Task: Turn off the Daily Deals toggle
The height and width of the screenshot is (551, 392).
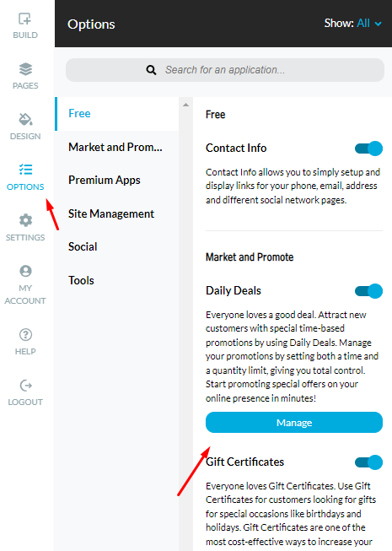Action: coord(368,291)
